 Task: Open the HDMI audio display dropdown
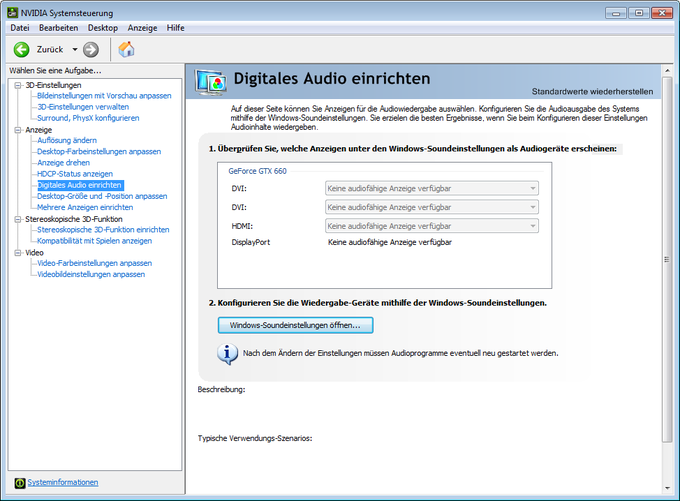click(432, 226)
